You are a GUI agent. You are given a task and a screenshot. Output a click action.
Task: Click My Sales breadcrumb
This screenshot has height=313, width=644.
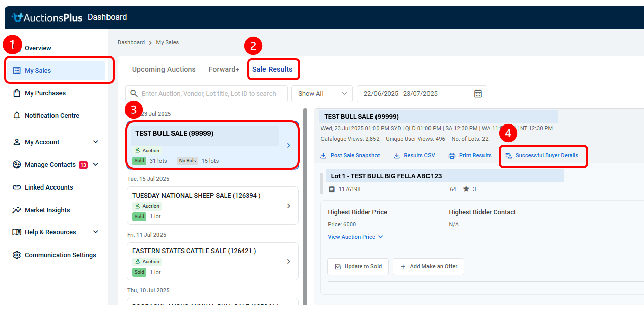pyautogui.click(x=167, y=43)
